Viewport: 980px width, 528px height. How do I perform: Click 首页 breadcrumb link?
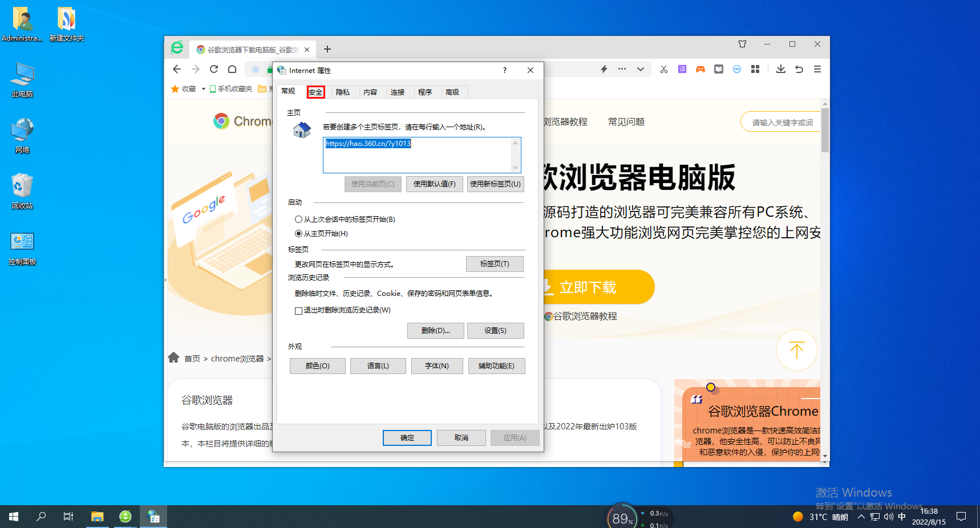[x=192, y=359]
